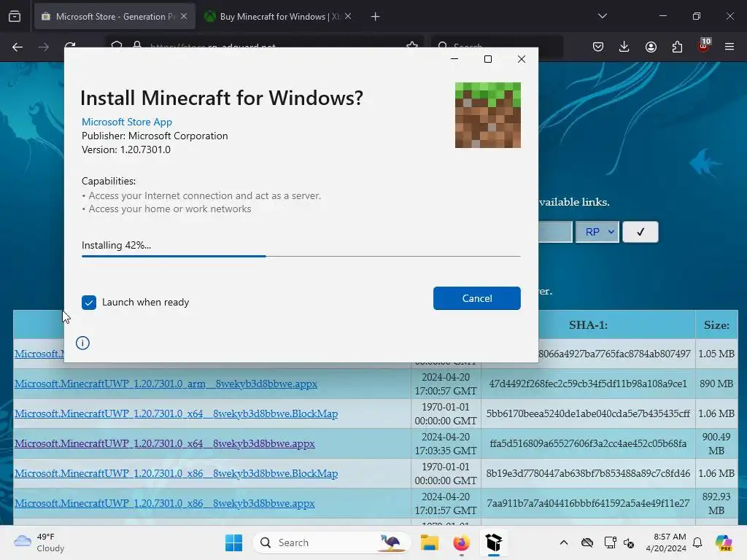Click the Firefox forward arrow
Viewport: 747px width, 560px height.
coord(43,47)
